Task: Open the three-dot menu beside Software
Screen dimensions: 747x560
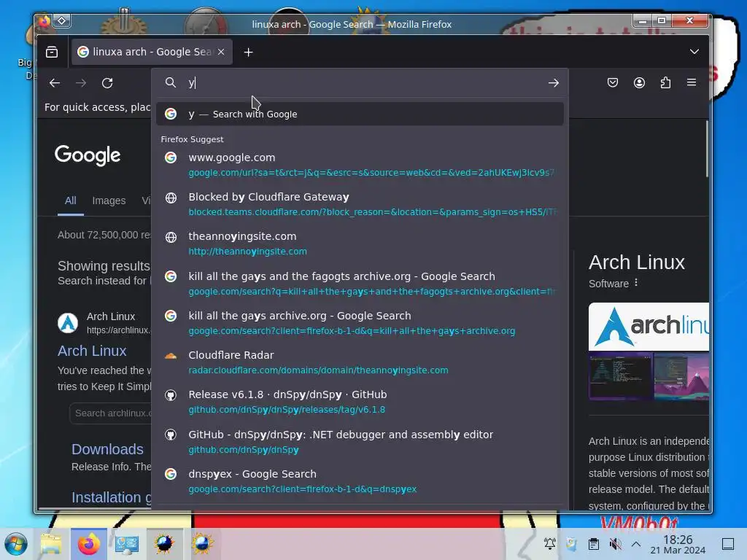Action: pos(636,283)
